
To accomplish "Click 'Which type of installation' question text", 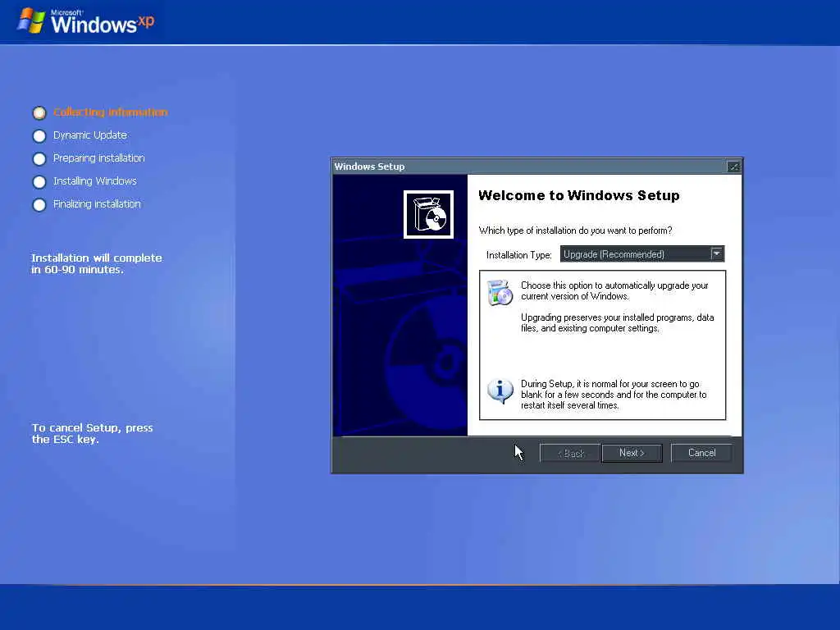I will coord(575,231).
